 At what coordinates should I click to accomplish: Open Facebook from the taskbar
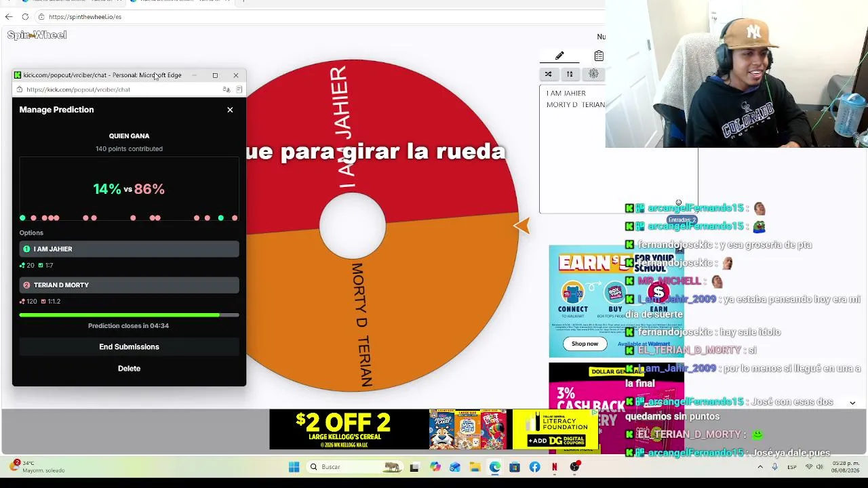535,467
